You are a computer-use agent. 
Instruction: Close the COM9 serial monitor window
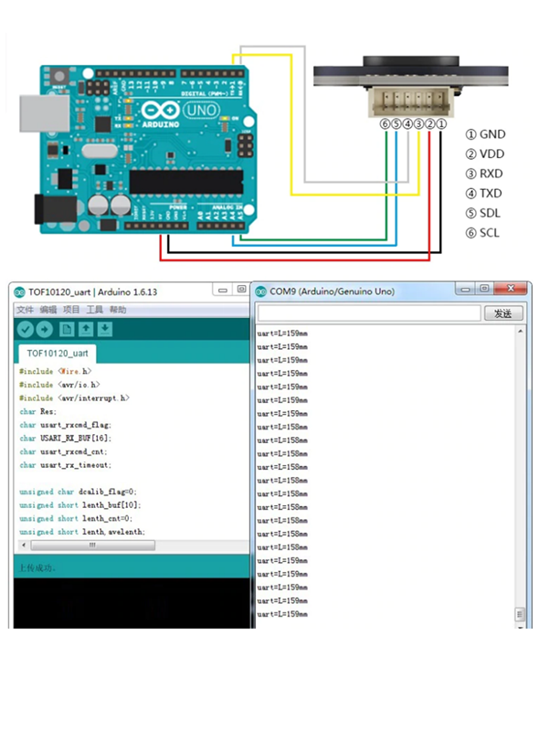pos(513,290)
